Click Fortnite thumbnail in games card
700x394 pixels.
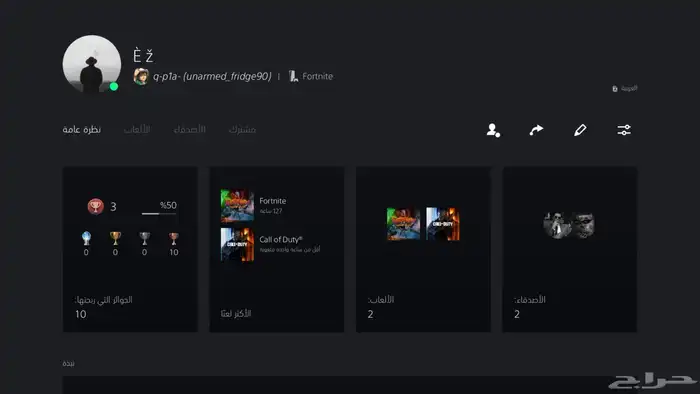pyautogui.click(x=403, y=224)
